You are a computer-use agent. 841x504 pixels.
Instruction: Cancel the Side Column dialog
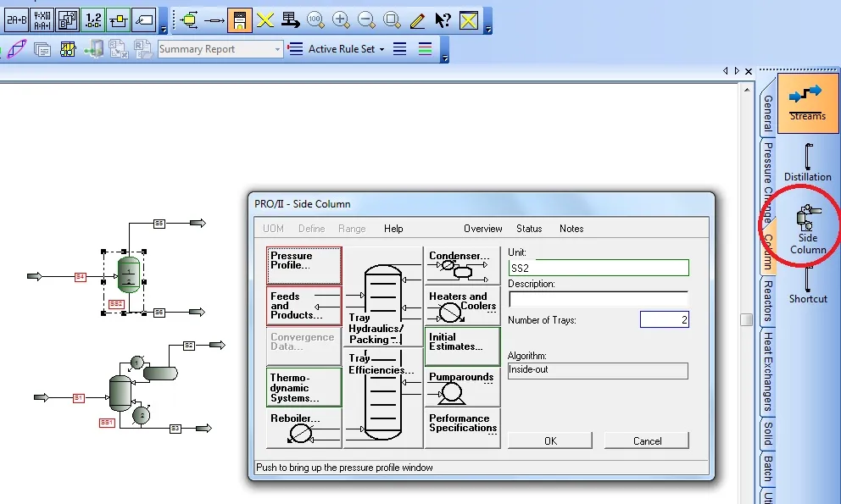(647, 440)
